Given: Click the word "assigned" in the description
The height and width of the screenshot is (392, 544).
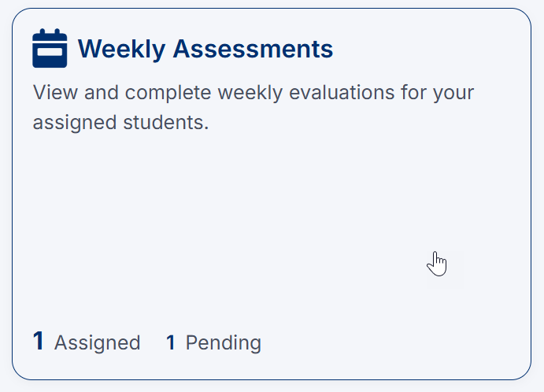Looking at the screenshot, I should pyautogui.click(x=72, y=124).
